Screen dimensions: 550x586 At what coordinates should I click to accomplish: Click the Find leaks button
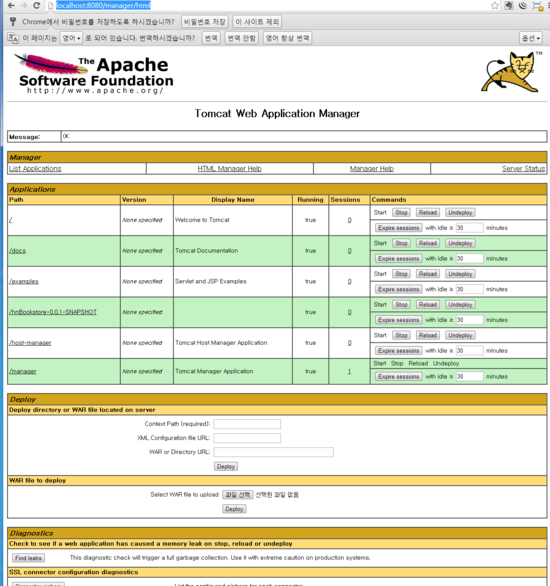28,558
